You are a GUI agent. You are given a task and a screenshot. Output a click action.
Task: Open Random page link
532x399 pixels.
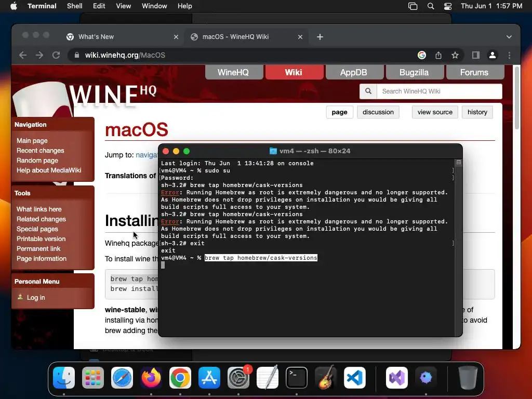tap(37, 160)
